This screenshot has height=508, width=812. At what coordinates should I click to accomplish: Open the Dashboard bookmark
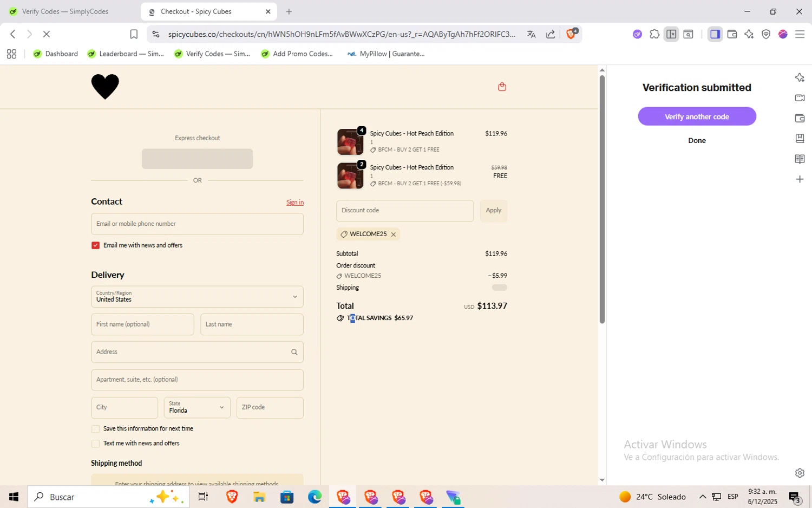coord(56,54)
